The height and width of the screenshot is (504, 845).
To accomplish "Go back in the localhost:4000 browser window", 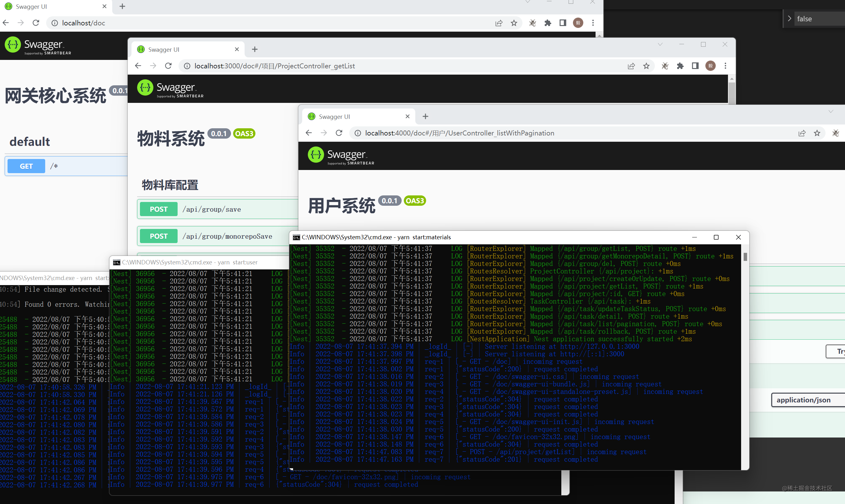I will tap(308, 133).
